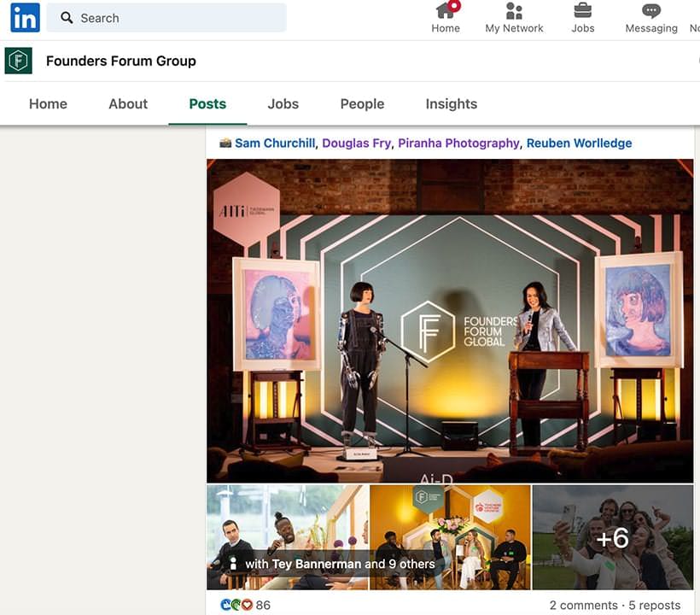Open the Jobs briefcase icon in top navigation

(582, 14)
